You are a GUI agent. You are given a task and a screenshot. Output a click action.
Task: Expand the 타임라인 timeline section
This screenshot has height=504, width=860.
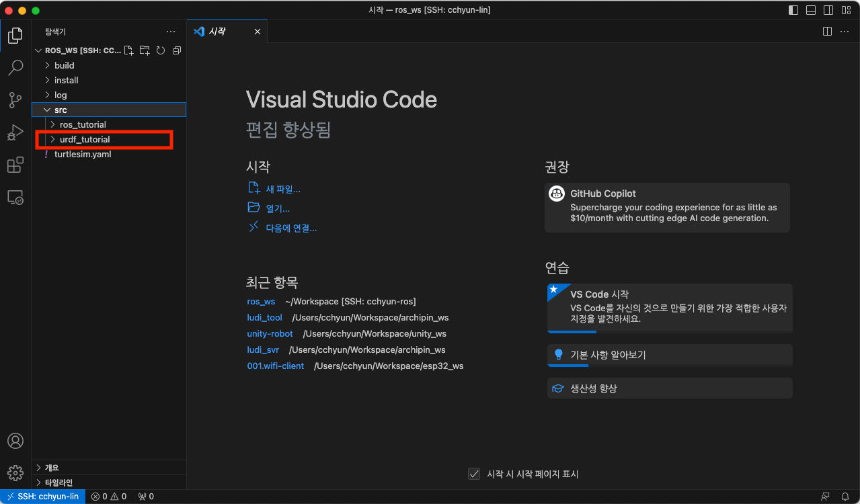[x=109, y=482]
